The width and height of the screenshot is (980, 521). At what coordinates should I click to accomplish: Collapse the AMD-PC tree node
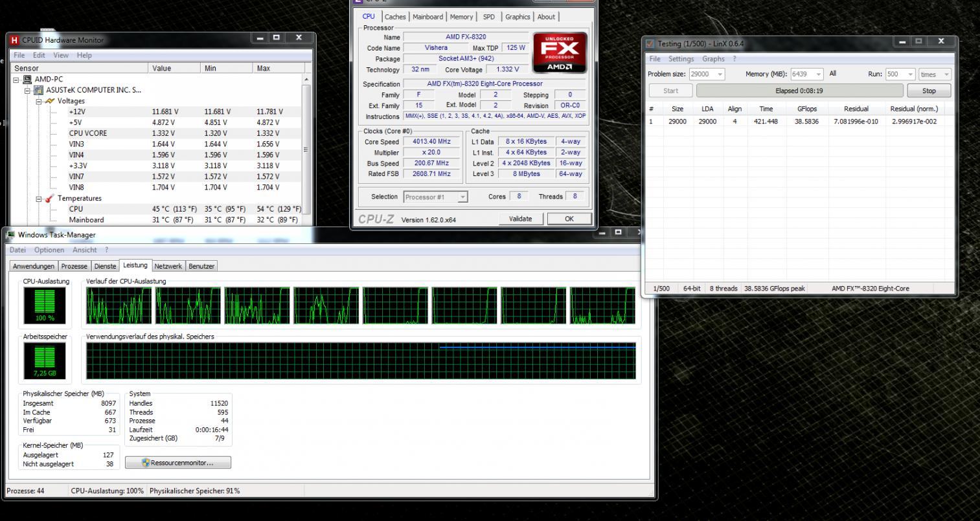point(17,79)
